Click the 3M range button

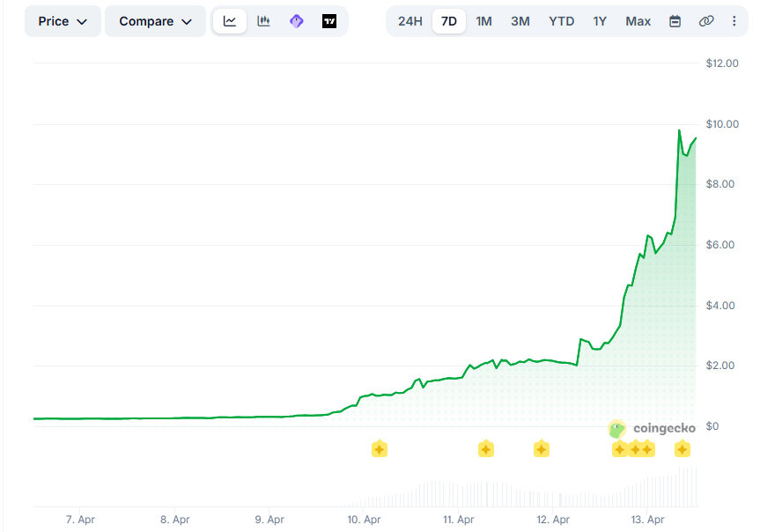pyautogui.click(x=520, y=20)
